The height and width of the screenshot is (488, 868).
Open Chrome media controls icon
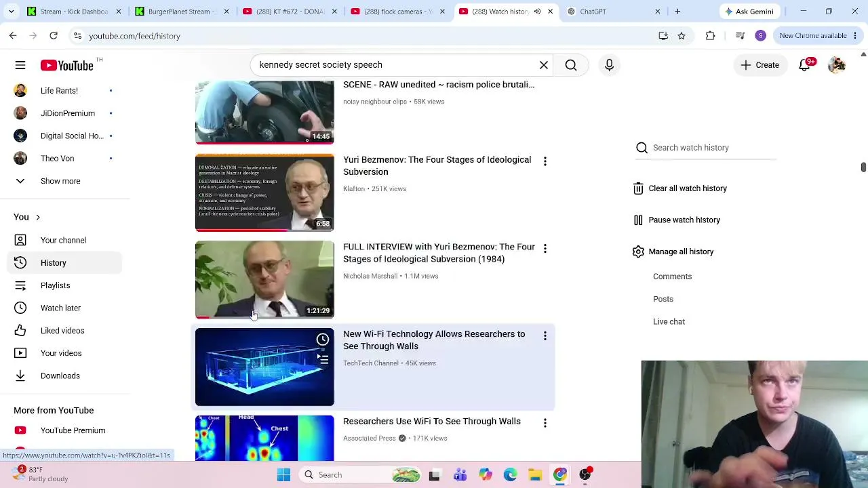(741, 36)
